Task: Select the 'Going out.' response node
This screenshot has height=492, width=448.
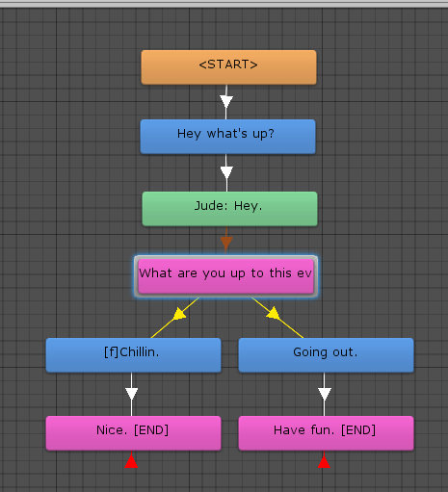Action: [x=326, y=355]
